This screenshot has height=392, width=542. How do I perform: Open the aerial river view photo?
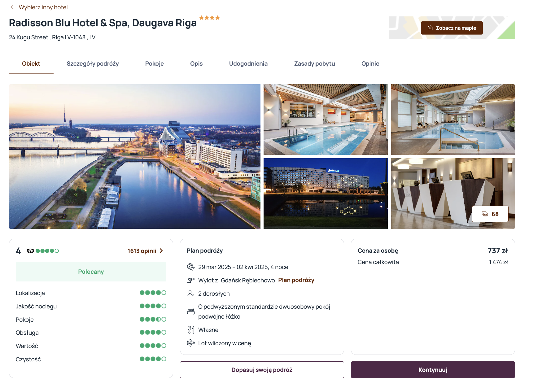click(135, 156)
